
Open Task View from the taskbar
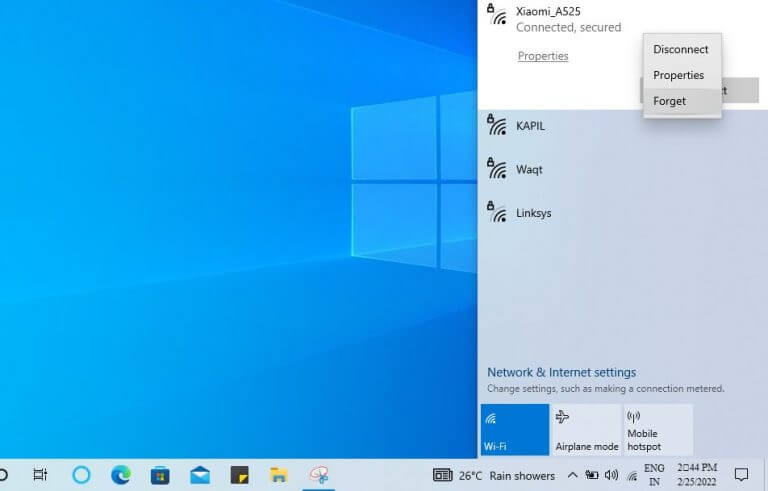click(40, 475)
